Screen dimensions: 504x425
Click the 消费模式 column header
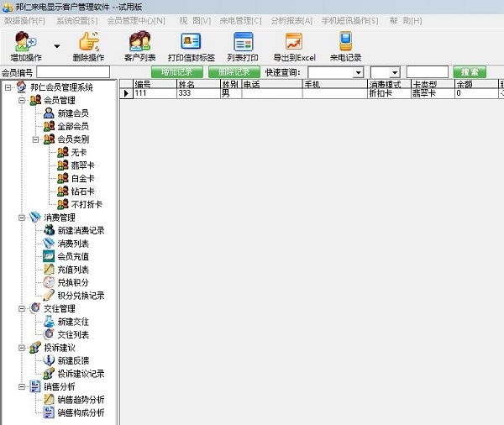click(389, 84)
